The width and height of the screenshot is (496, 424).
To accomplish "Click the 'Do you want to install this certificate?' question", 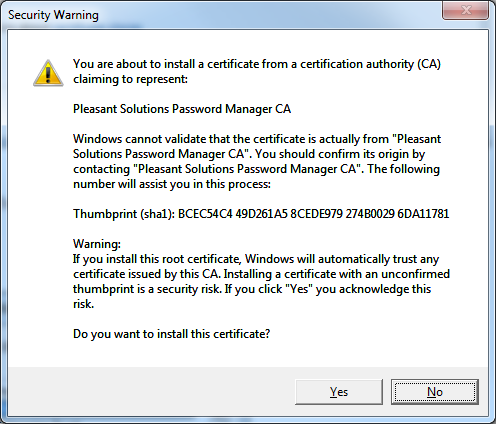I will click(171, 334).
